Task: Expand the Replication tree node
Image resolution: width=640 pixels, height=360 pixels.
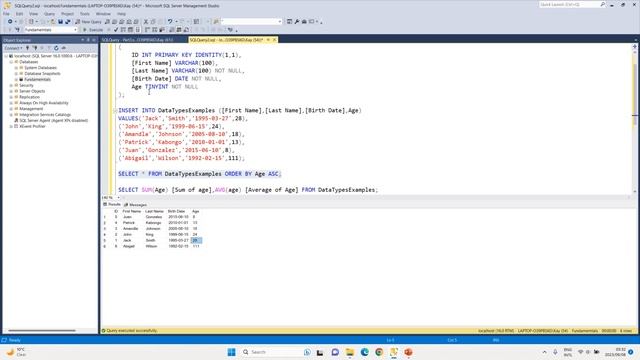Action: (11, 97)
